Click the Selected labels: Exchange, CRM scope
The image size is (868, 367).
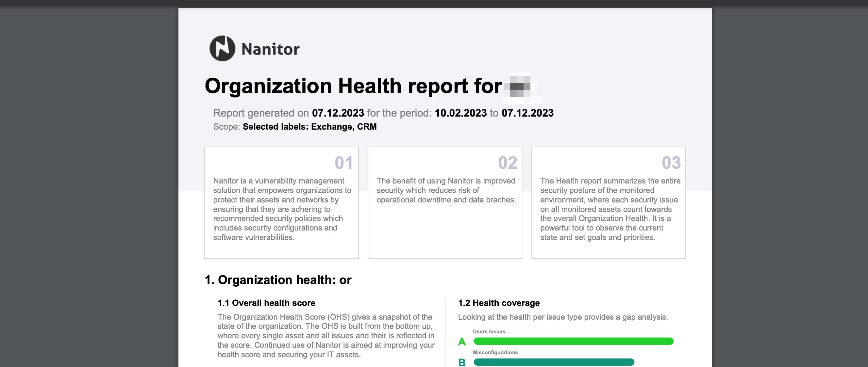tap(309, 127)
